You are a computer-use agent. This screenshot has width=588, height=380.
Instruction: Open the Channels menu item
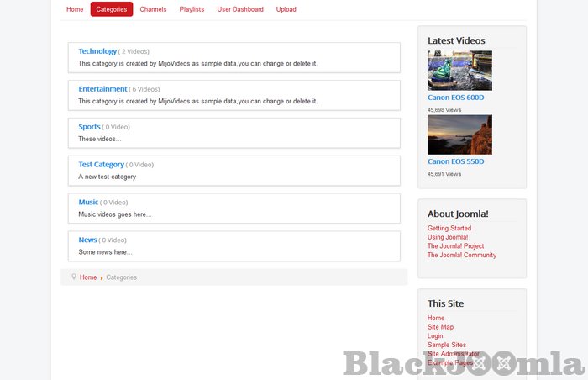(153, 9)
